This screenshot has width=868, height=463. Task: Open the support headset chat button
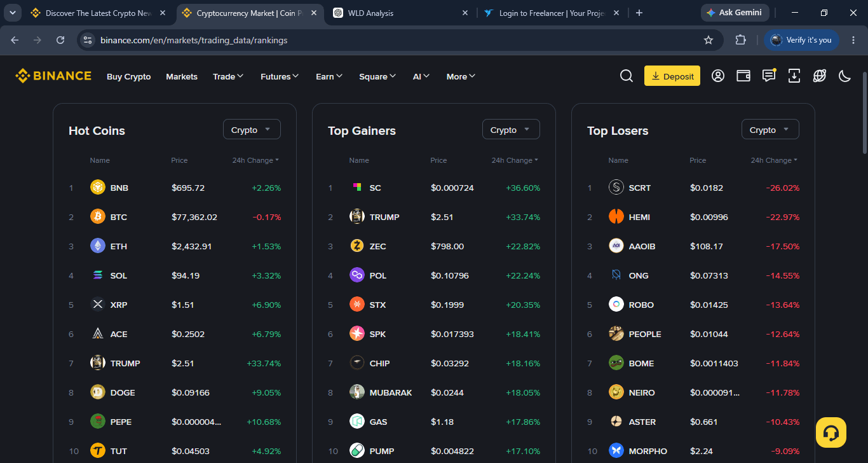point(831,432)
